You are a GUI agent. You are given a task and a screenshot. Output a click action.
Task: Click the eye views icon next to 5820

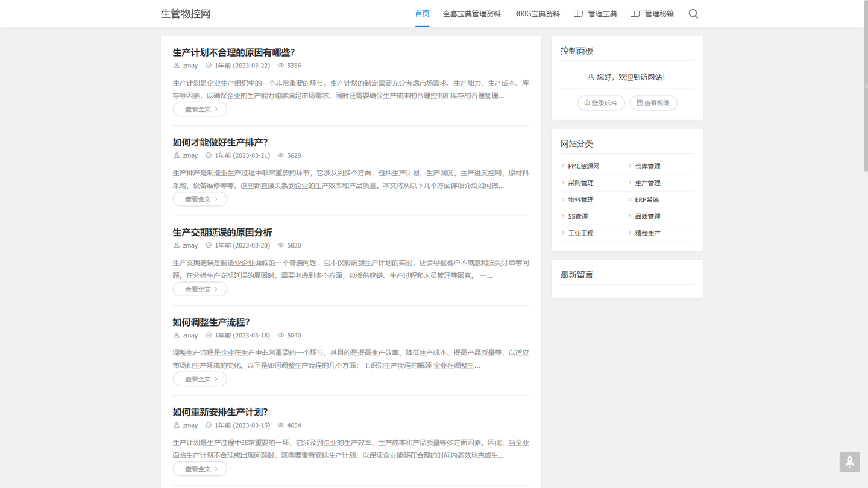281,245
